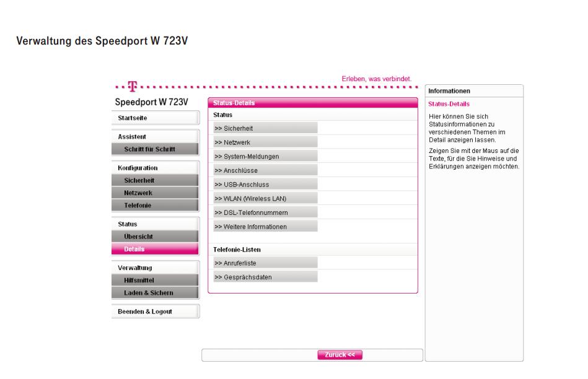Open >> Anruferliste telephony list
Image resolution: width=588 pixels, height=379 pixels.
[265, 263]
